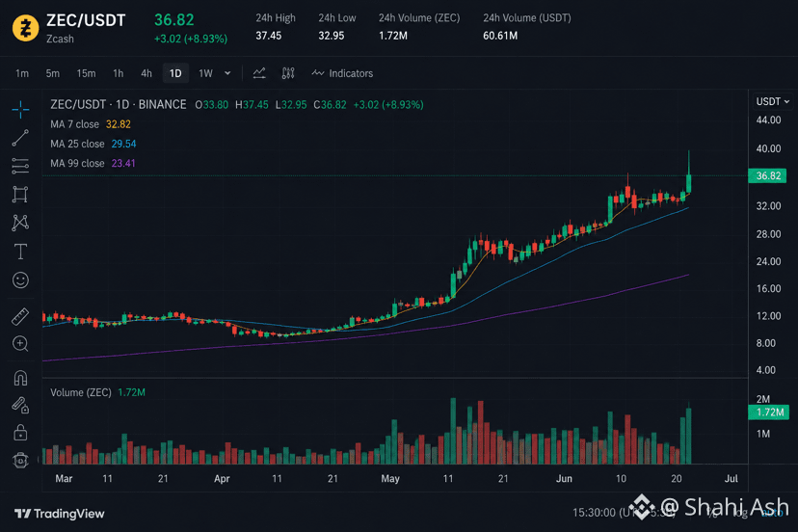This screenshot has height=532, width=798.
Task: Switch to the 4h timeframe
Action: (146, 73)
